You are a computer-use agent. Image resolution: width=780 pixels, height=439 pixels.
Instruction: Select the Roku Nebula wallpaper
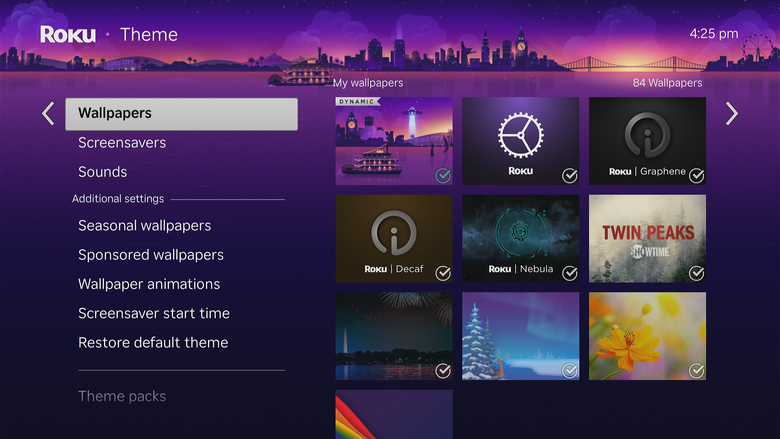520,239
